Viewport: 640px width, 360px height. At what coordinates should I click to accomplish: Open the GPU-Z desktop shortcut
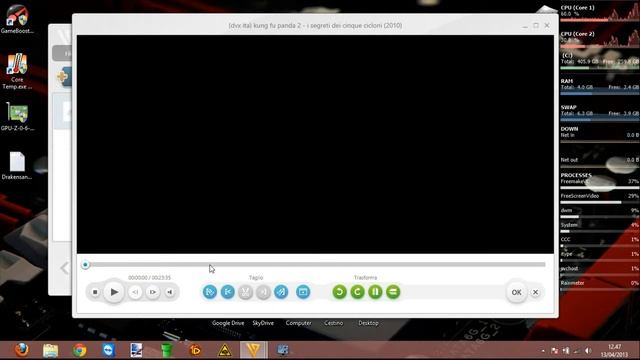[17, 117]
